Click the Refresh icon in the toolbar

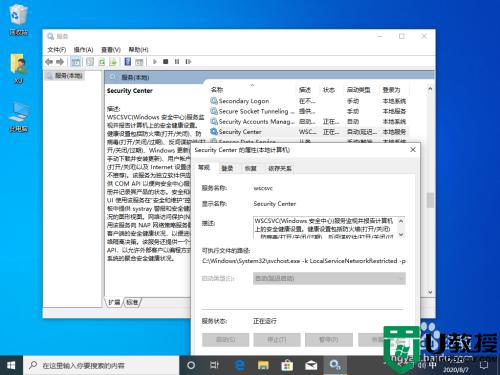click(102, 62)
